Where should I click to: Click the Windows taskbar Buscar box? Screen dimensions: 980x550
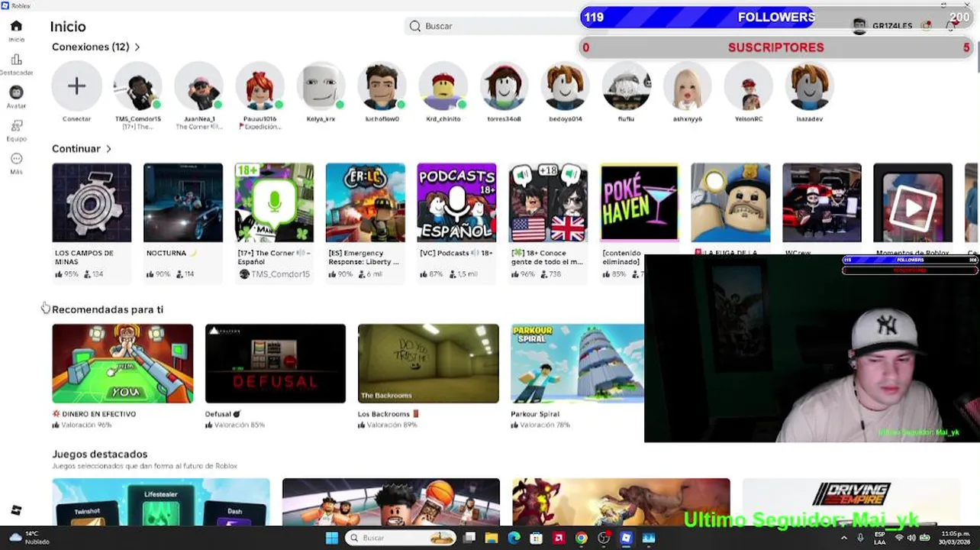(x=400, y=538)
